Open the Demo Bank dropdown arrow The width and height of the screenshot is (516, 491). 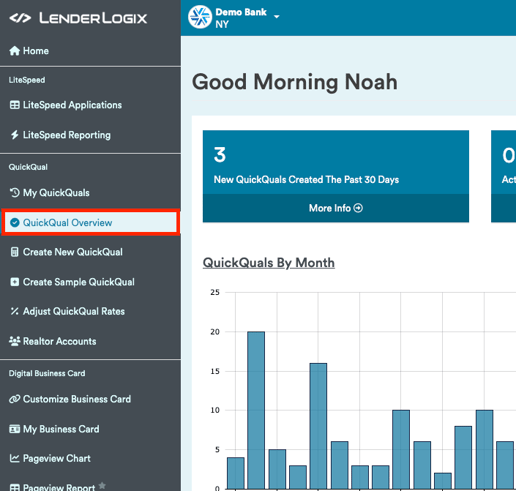point(276,16)
